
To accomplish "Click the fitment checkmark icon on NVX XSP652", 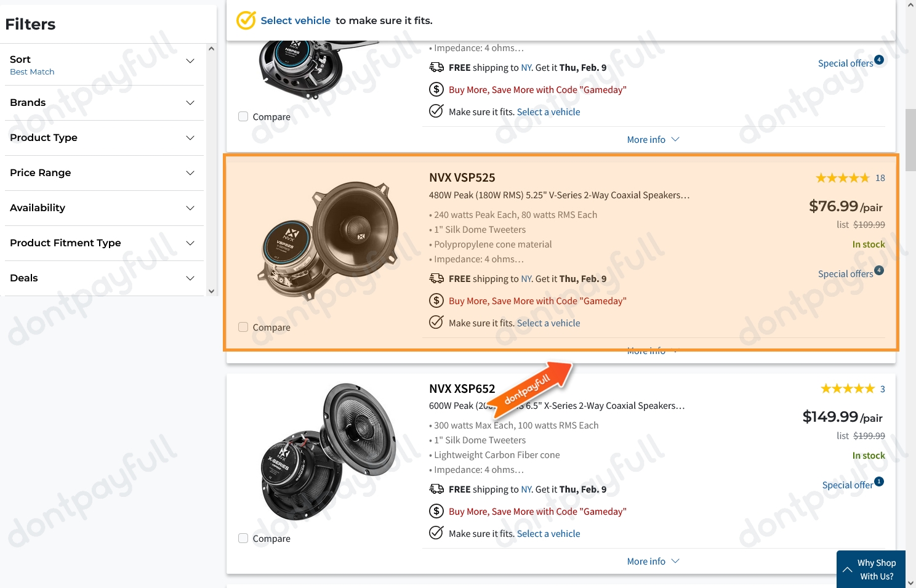I will coord(436,532).
